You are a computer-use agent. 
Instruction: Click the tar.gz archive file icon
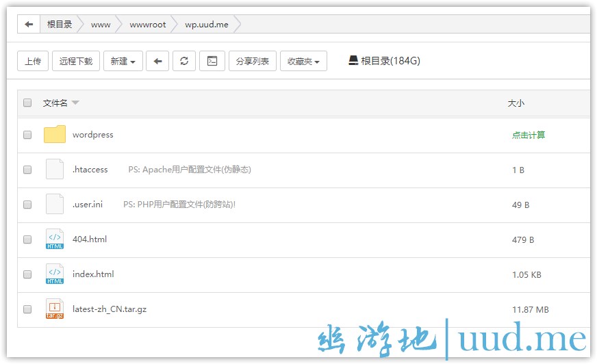pyautogui.click(x=55, y=309)
